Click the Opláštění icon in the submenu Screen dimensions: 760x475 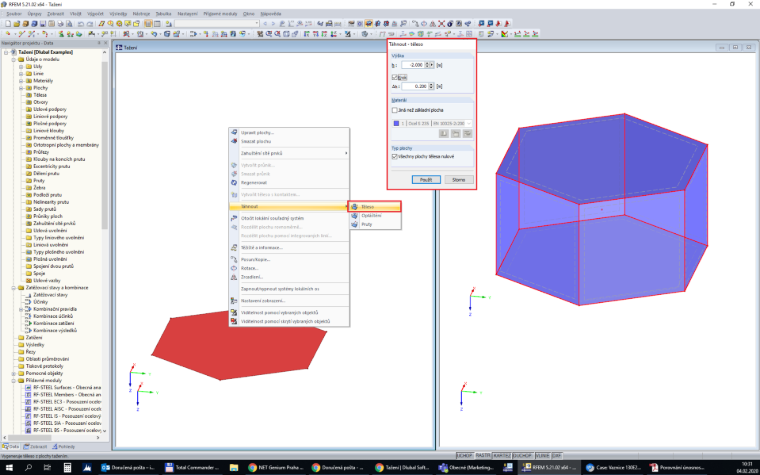[355, 215]
